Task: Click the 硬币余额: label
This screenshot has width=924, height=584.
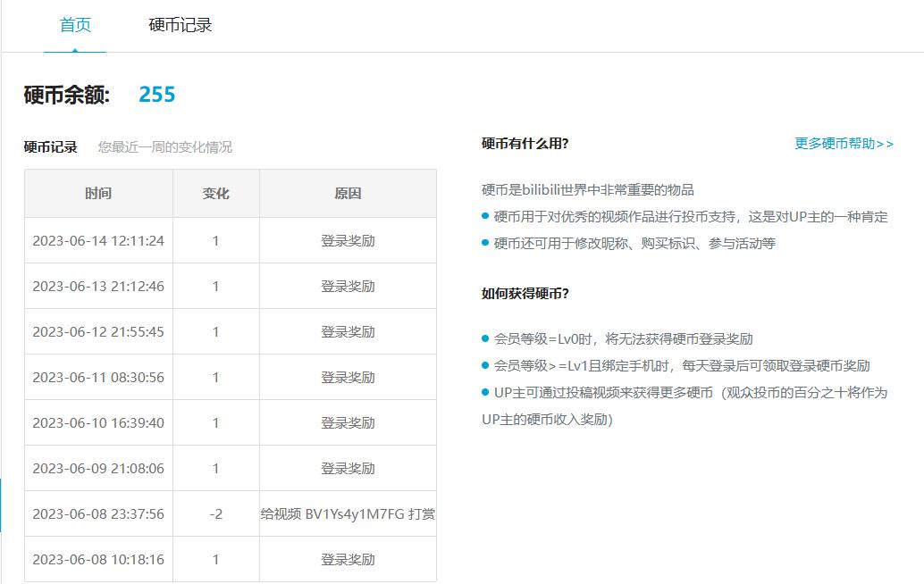Action: coord(67,95)
